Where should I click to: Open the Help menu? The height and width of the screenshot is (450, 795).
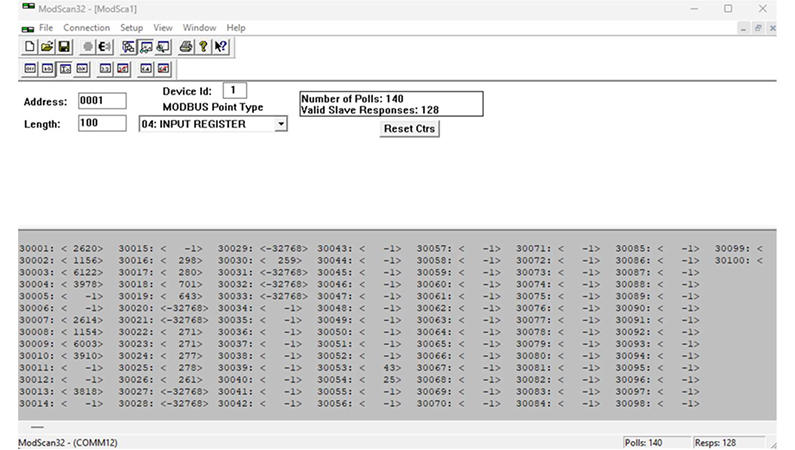(236, 28)
